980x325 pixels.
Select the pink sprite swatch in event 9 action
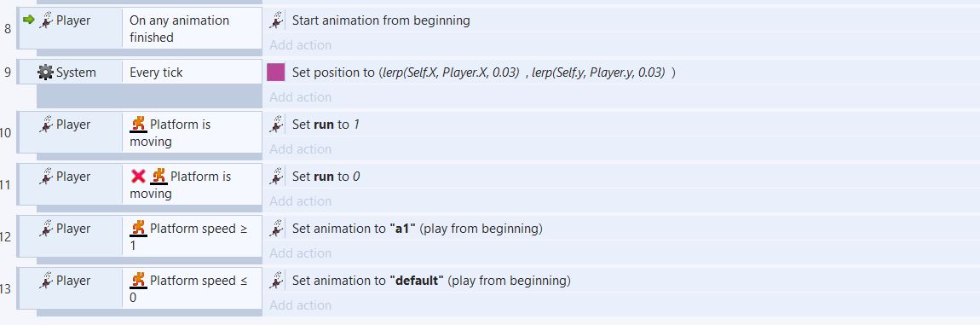coord(275,72)
